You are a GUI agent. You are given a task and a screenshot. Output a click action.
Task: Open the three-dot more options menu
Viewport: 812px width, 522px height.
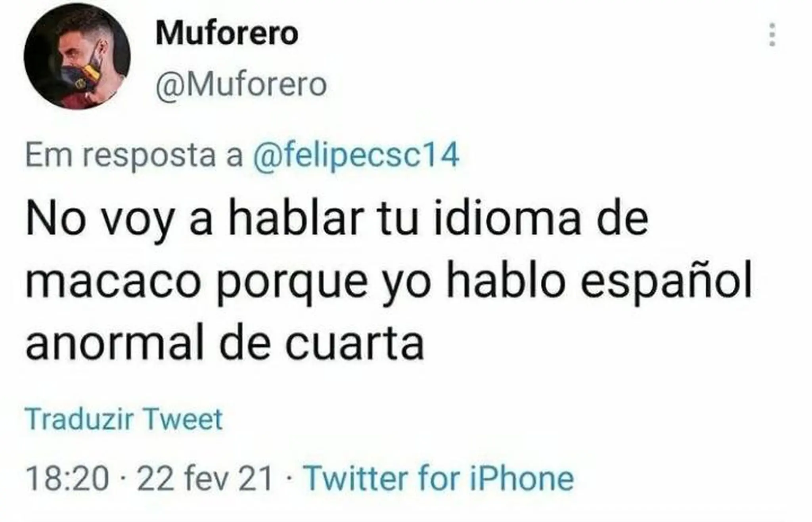(772, 34)
